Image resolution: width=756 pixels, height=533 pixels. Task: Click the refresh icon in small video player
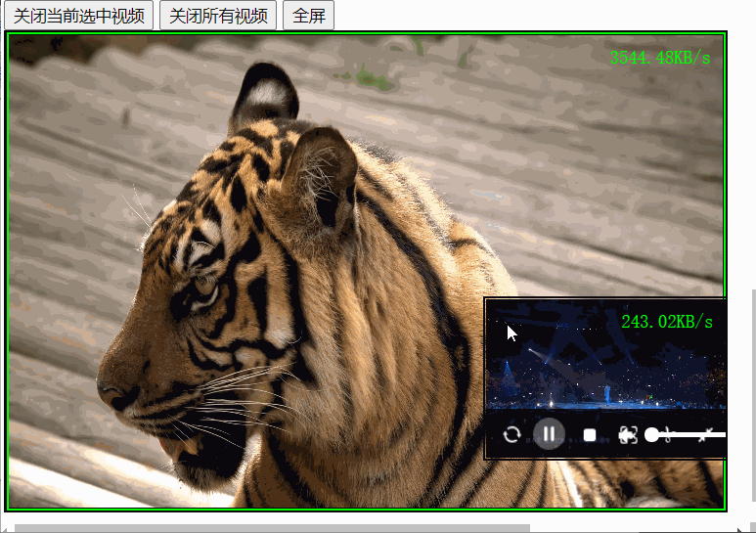[x=511, y=434]
